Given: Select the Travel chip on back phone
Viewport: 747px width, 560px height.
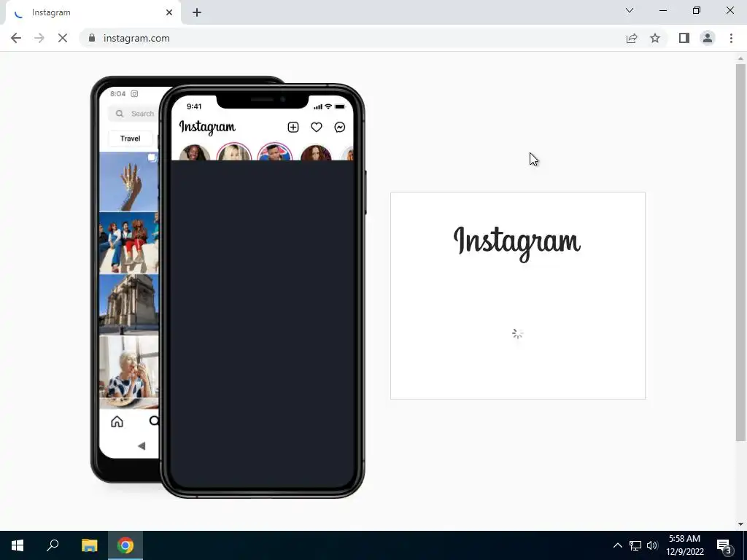Looking at the screenshot, I should tap(130, 139).
